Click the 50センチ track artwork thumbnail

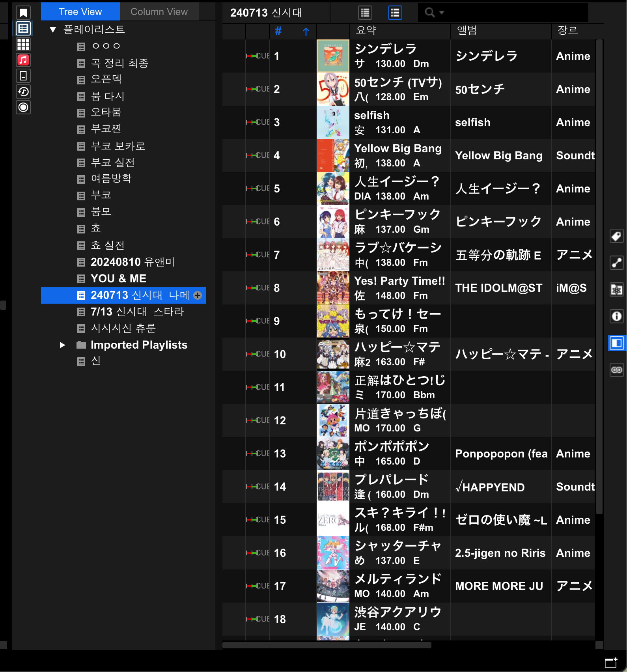click(x=333, y=89)
